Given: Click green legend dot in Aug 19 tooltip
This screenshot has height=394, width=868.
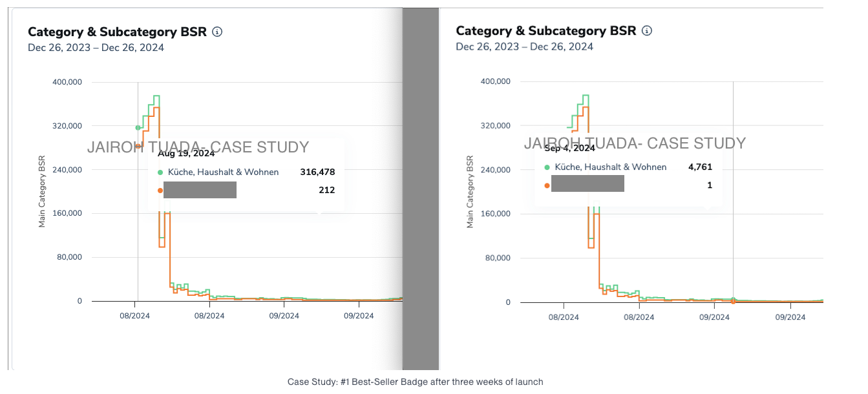Looking at the screenshot, I should pyautogui.click(x=160, y=172).
